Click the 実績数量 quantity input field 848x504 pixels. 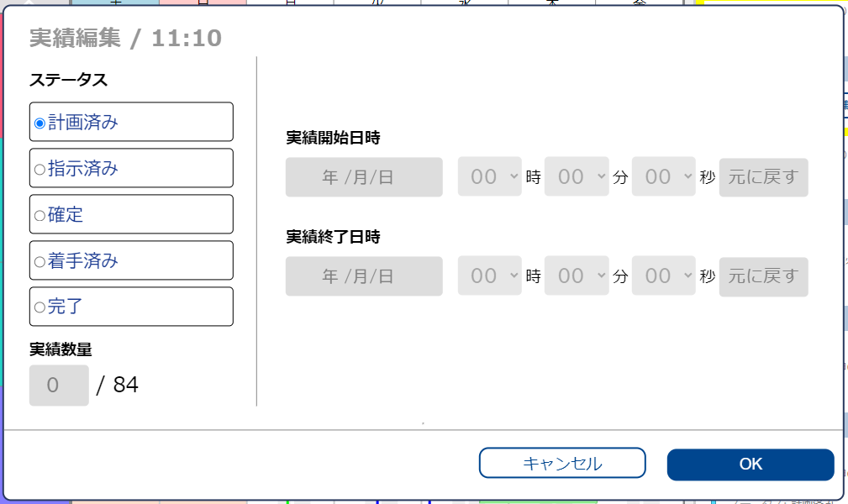click(58, 385)
